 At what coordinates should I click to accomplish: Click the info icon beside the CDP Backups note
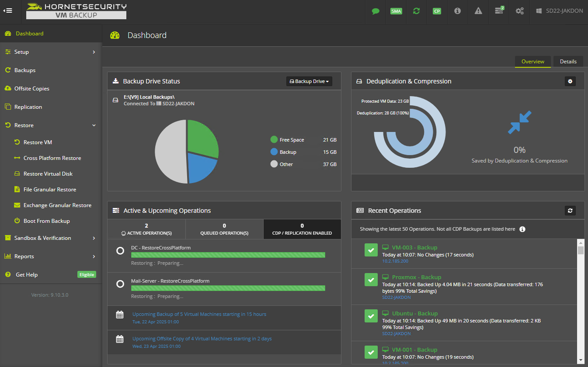coord(522,229)
